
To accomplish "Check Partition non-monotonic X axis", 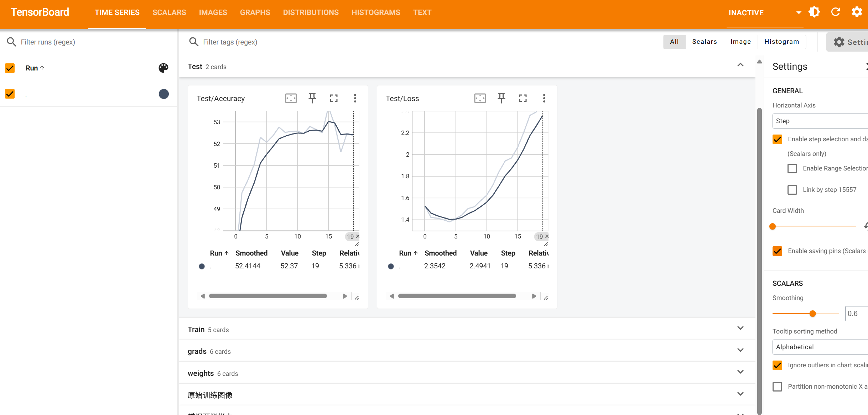I will pyautogui.click(x=778, y=387).
